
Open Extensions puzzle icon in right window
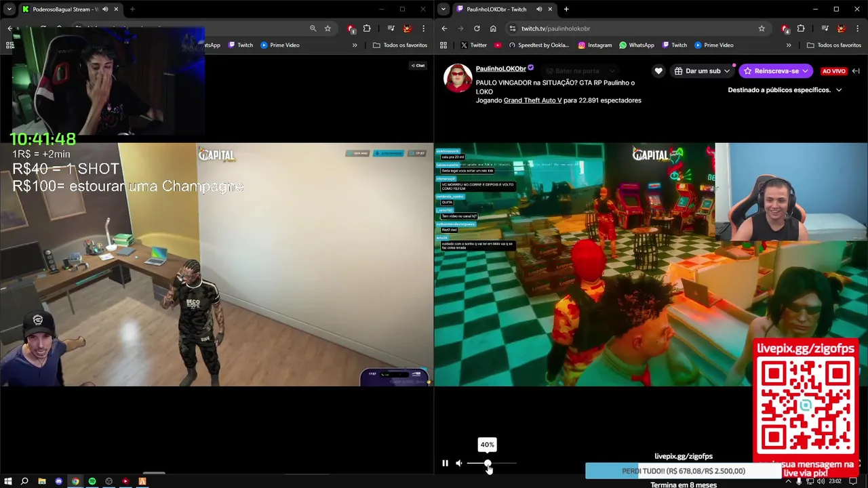pyautogui.click(x=801, y=28)
